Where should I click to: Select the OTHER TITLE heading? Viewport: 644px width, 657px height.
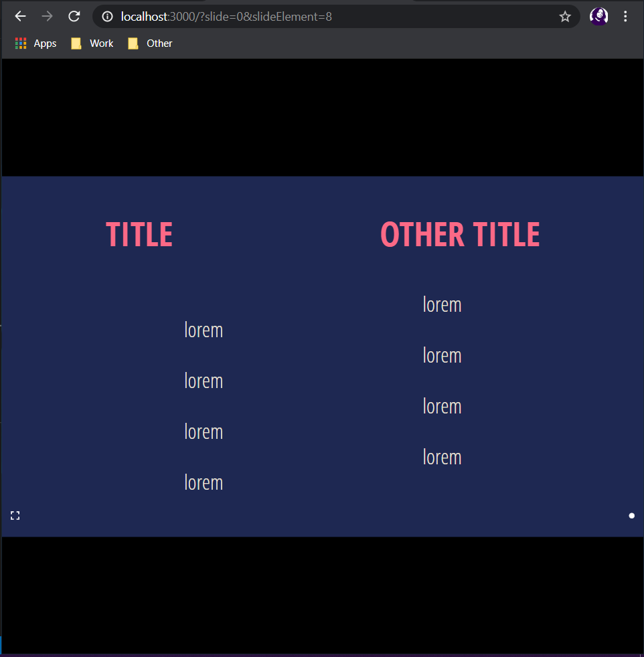(x=459, y=234)
